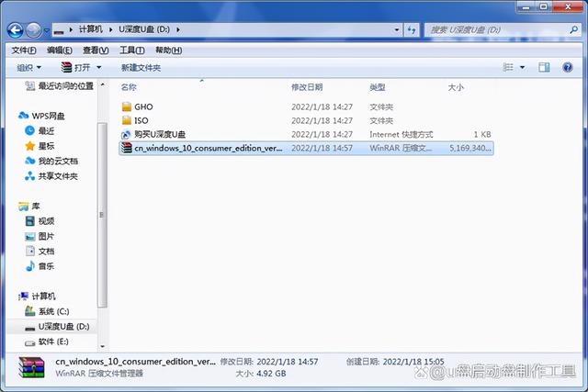Select 计算机 in the address bar path
588x392 pixels.
click(x=90, y=29)
